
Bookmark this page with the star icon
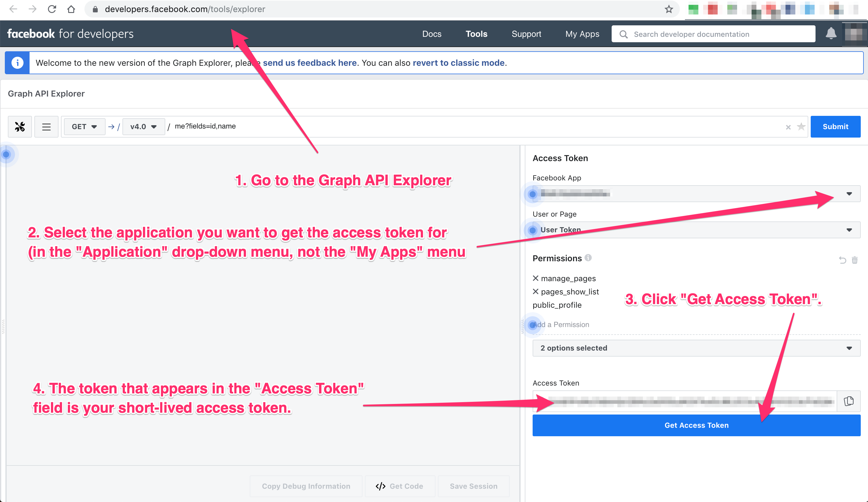(x=669, y=9)
